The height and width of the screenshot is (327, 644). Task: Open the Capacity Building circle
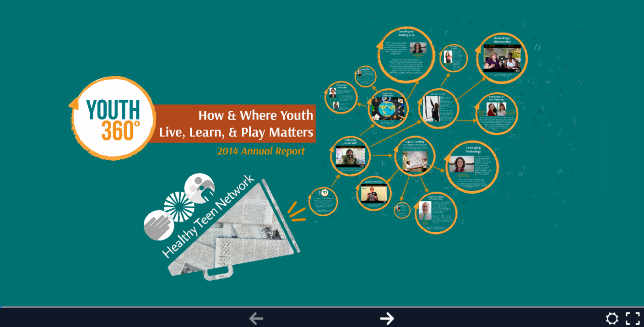414,156
